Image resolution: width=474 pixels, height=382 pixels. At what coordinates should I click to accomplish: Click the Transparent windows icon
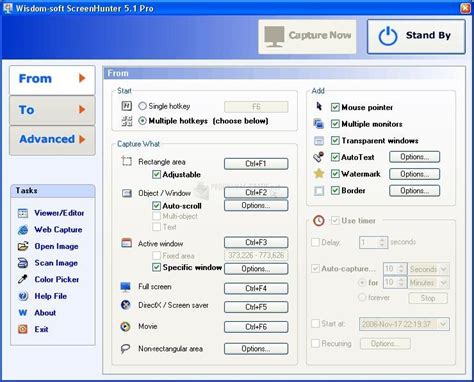click(x=319, y=141)
